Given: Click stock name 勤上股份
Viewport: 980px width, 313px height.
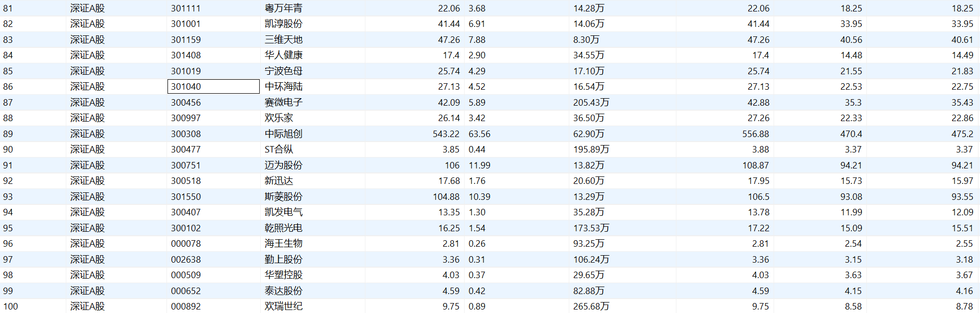Looking at the screenshot, I should tap(284, 260).
